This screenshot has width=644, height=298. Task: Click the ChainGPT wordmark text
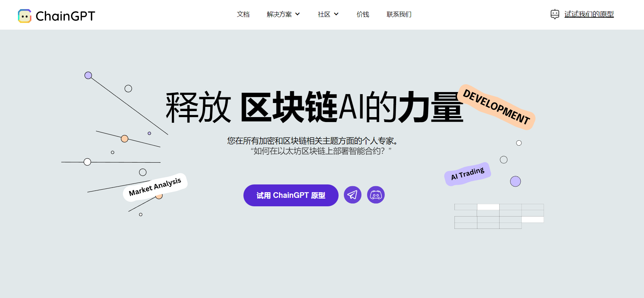(x=65, y=16)
